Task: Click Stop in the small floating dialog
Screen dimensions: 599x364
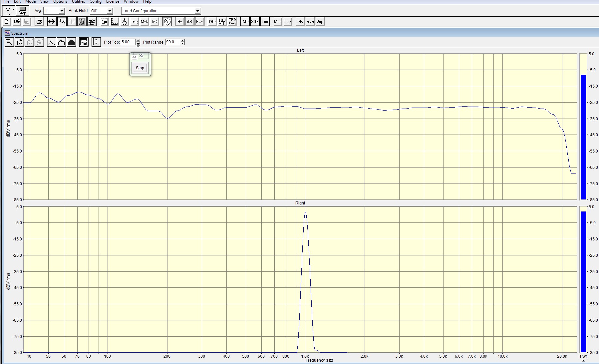Action: point(140,68)
